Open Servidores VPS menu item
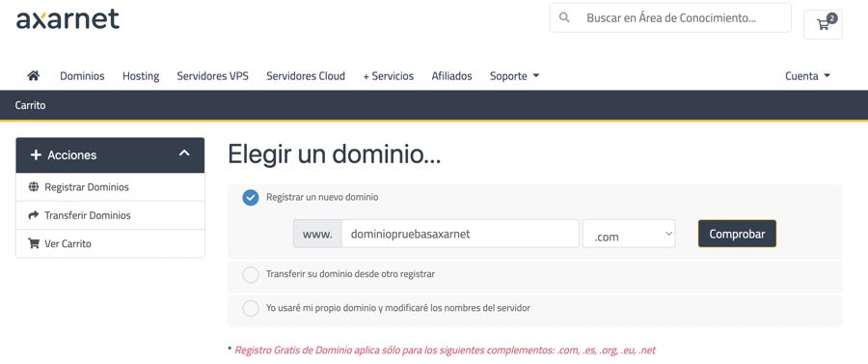This screenshot has height=364, width=868. point(212,76)
